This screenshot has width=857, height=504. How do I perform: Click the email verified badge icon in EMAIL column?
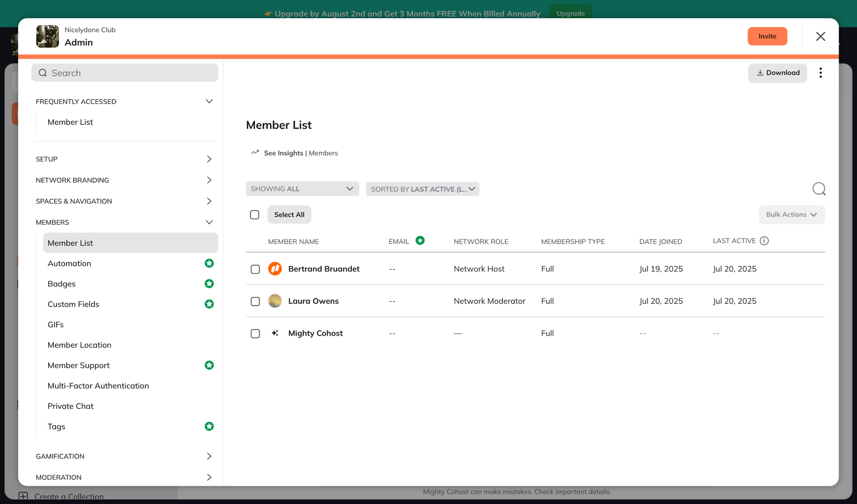tap(420, 240)
